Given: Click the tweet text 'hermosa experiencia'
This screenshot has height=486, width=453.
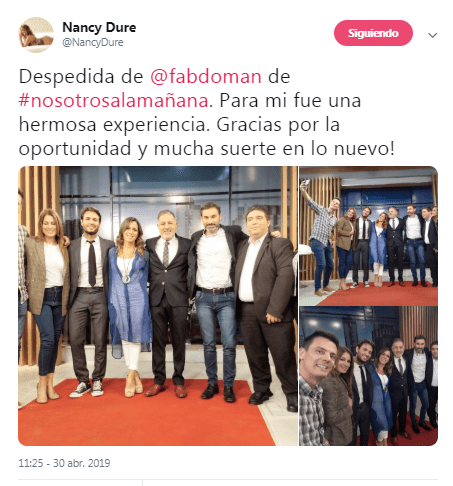Looking at the screenshot, I should [114, 125].
